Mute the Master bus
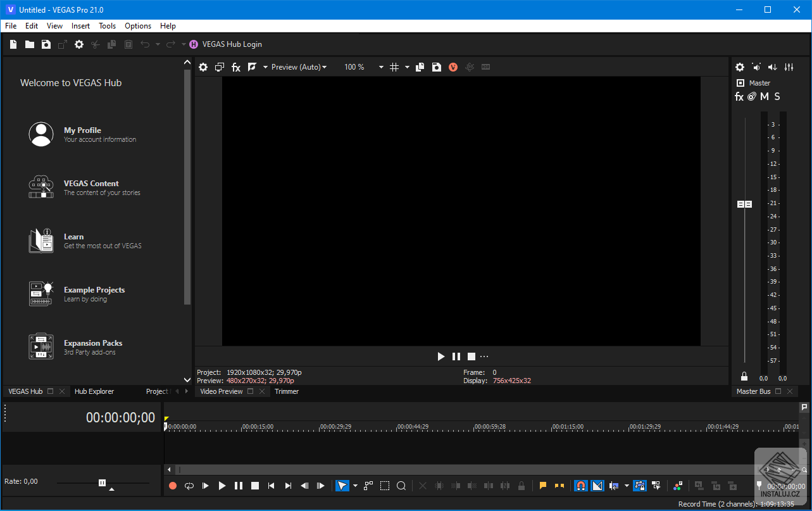This screenshot has width=812, height=511. tap(765, 96)
